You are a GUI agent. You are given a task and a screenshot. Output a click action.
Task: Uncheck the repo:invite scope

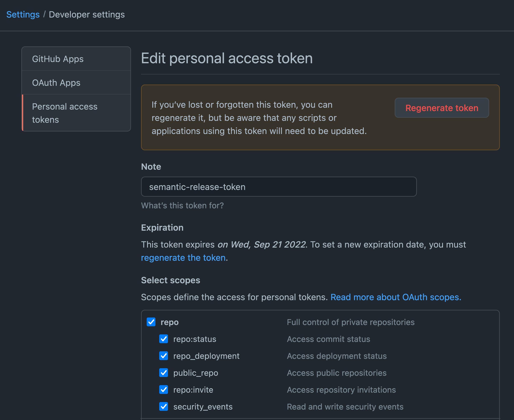[164, 390]
